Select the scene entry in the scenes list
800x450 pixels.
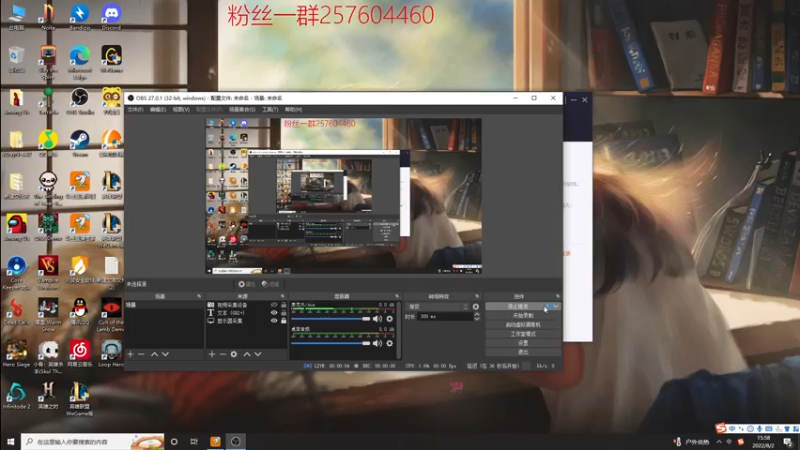point(164,305)
